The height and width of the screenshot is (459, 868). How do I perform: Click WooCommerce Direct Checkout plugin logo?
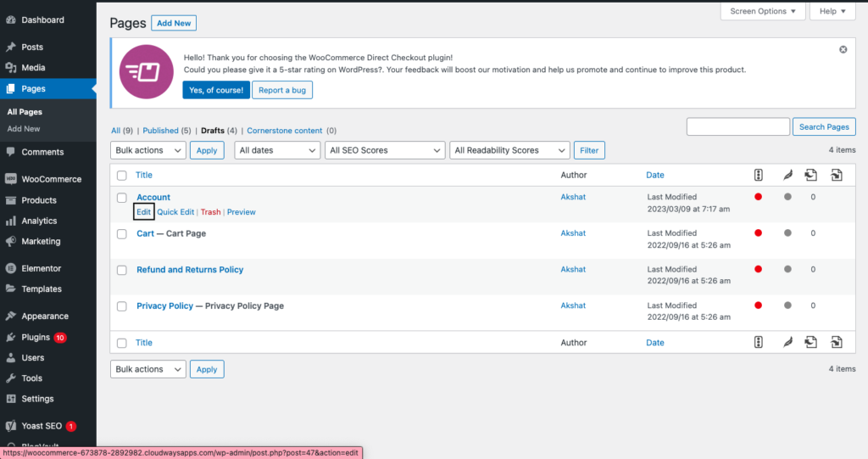tap(147, 72)
